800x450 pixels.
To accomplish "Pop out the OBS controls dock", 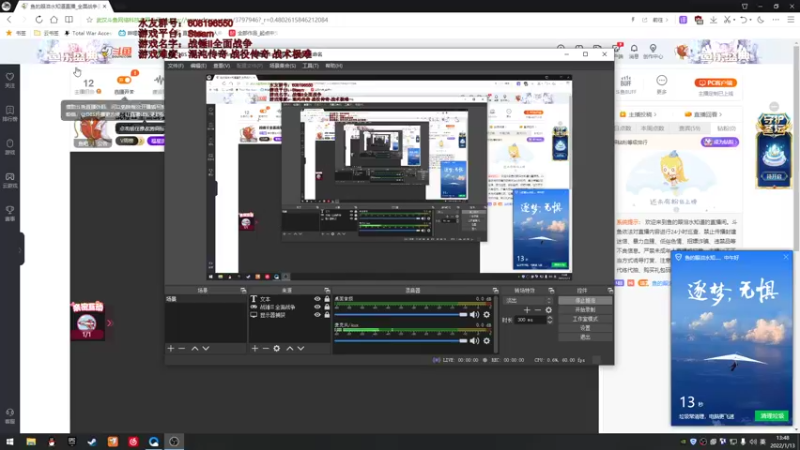I will 610,290.
